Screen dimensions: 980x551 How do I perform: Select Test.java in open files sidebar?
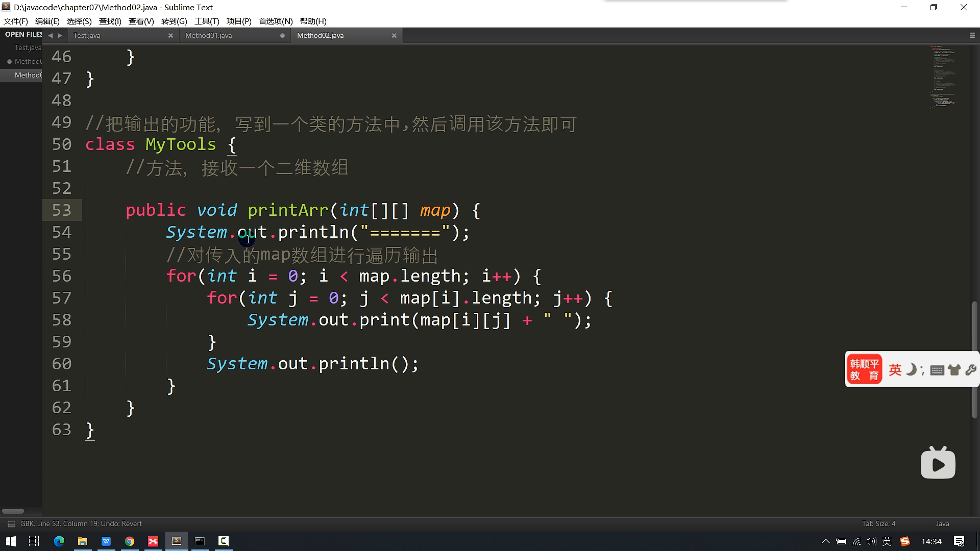click(28, 47)
